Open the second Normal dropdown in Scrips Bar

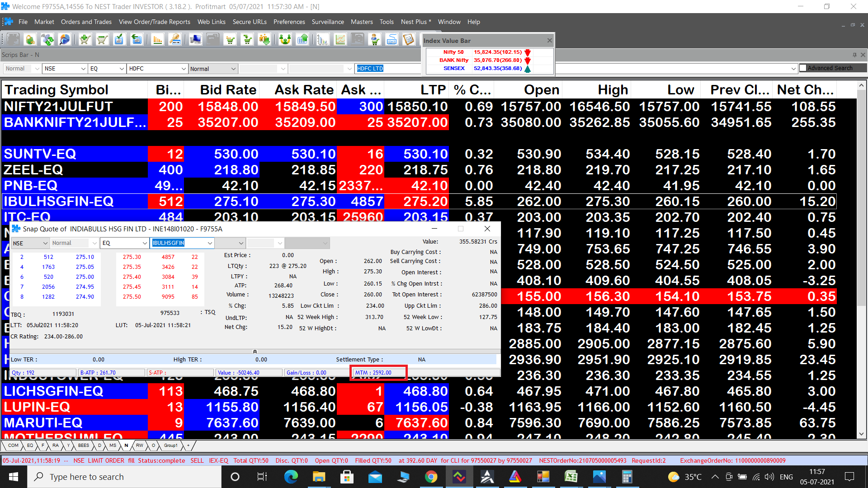(x=233, y=69)
